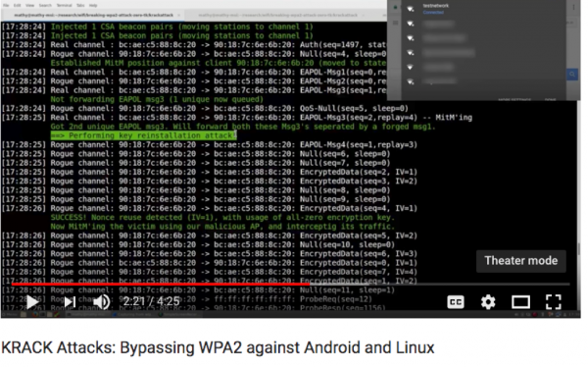Image resolution: width=588 pixels, height=367 pixels.
Task: Open Terminal menu in terminal window
Action: click(64, 5)
